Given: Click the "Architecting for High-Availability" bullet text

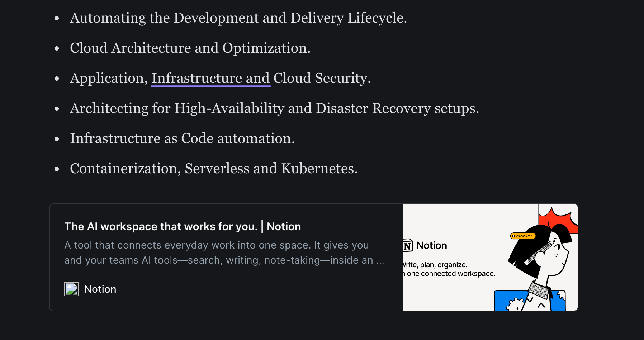Looking at the screenshot, I should coord(274,108).
